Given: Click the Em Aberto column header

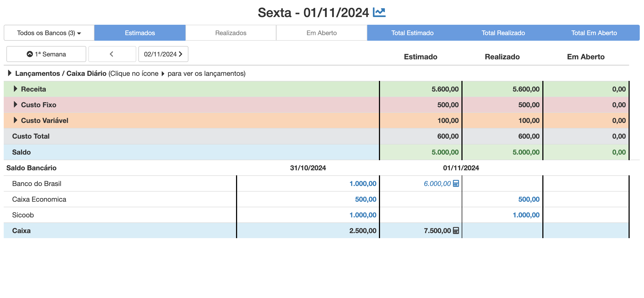Looking at the screenshot, I should [x=586, y=57].
